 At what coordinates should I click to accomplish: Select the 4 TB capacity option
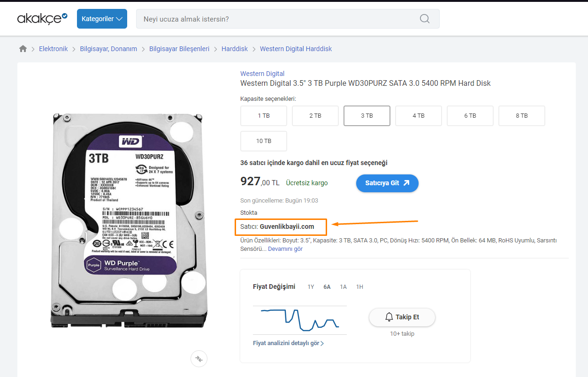[x=419, y=116]
